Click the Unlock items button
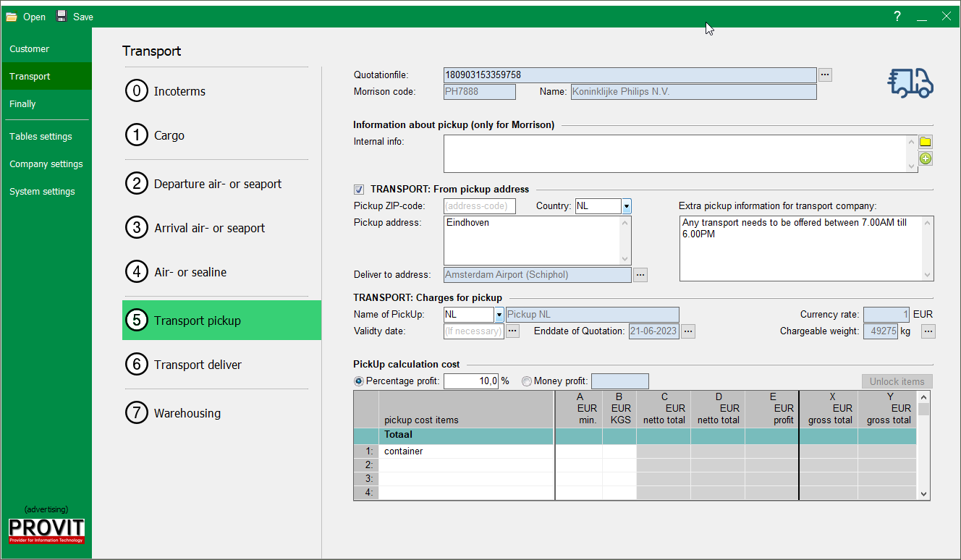Viewport: 961px width, 560px height. coord(897,381)
